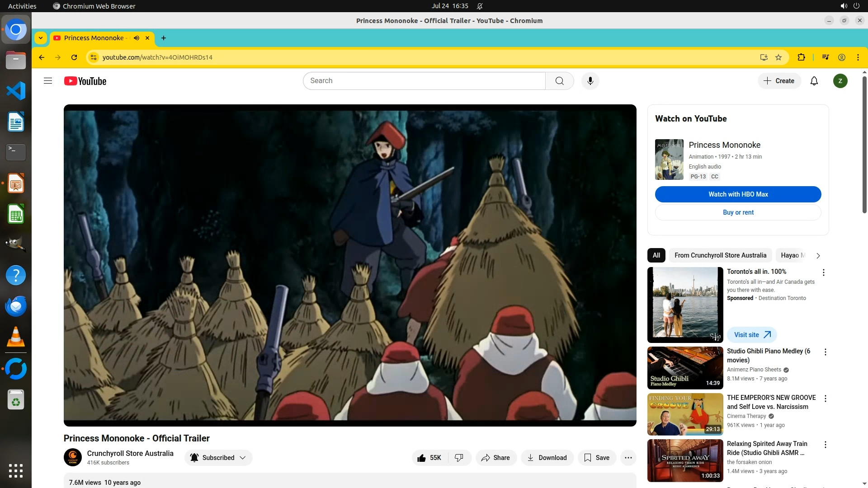Screen dimensions: 868x488
Task: Open the media controls icon in the toolbar
Action: [826, 57]
